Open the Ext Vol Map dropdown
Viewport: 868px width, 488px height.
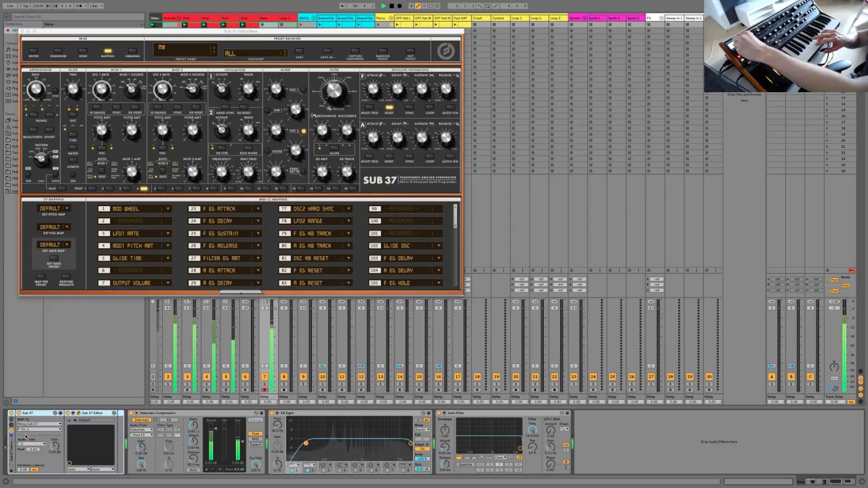[x=54, y=227]
